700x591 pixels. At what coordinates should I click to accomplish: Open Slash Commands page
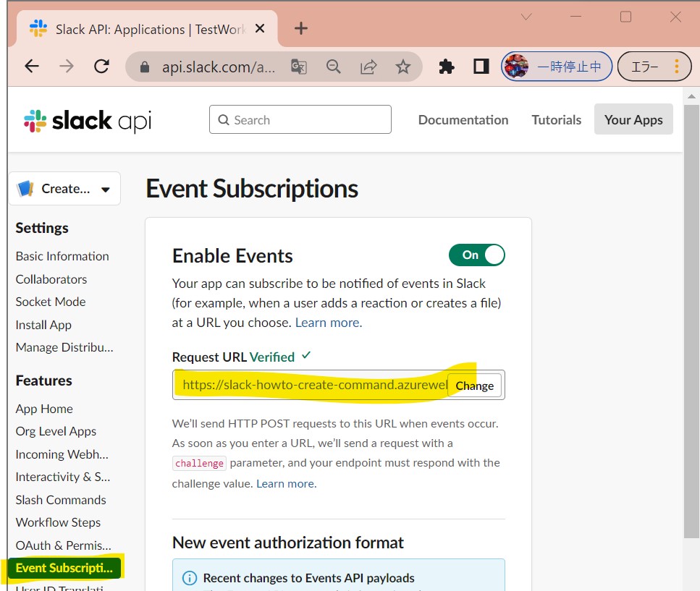61,500
